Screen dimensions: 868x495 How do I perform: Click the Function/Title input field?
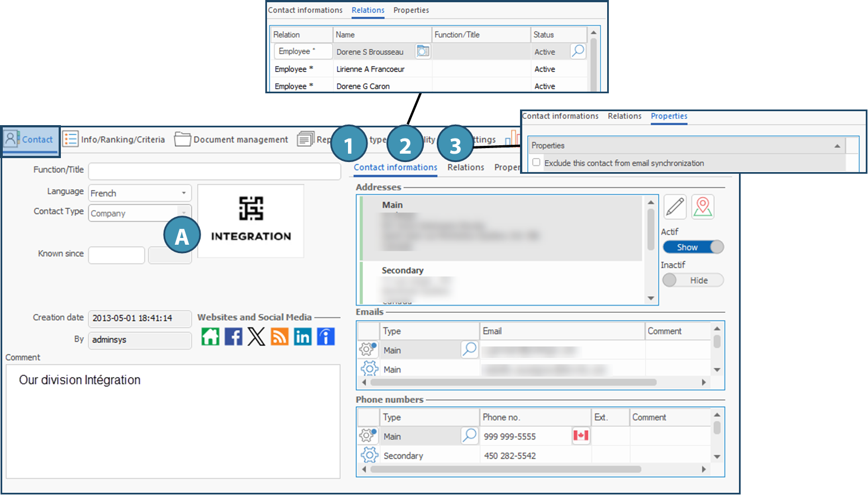tap(214, 171)
